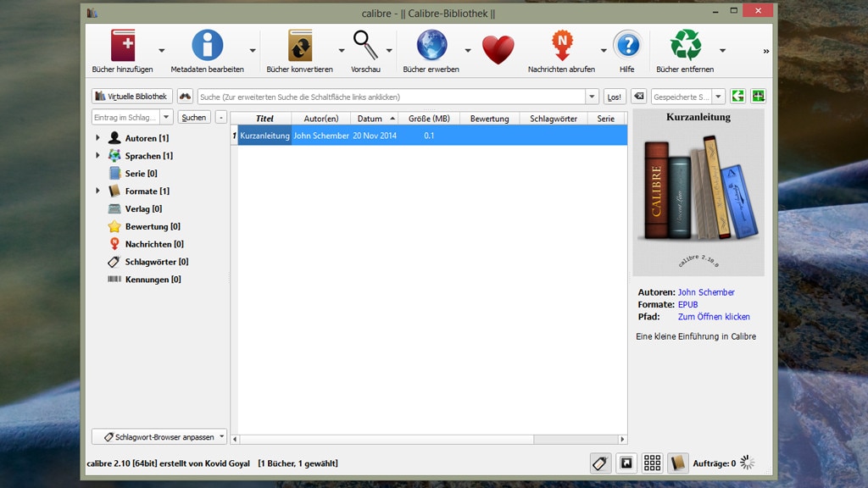Click the main search input field
This screenshot has width=868, height=488.
(x=392, y=97)
